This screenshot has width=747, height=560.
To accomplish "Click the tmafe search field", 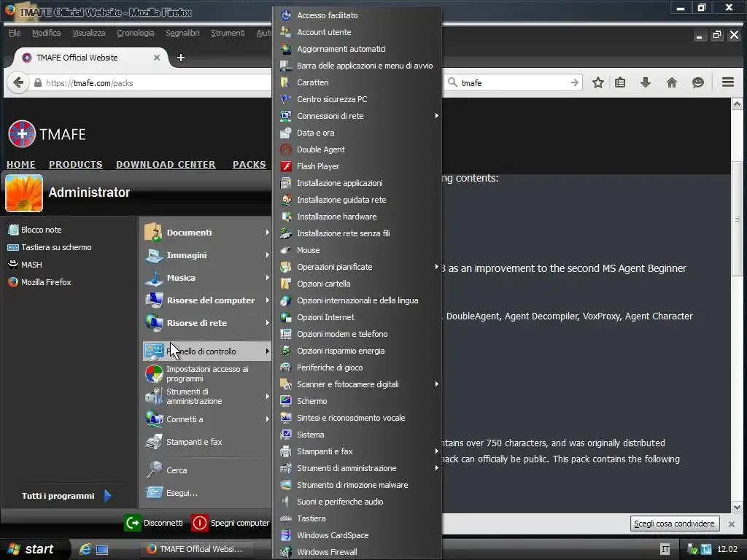I will pos(514,83).
